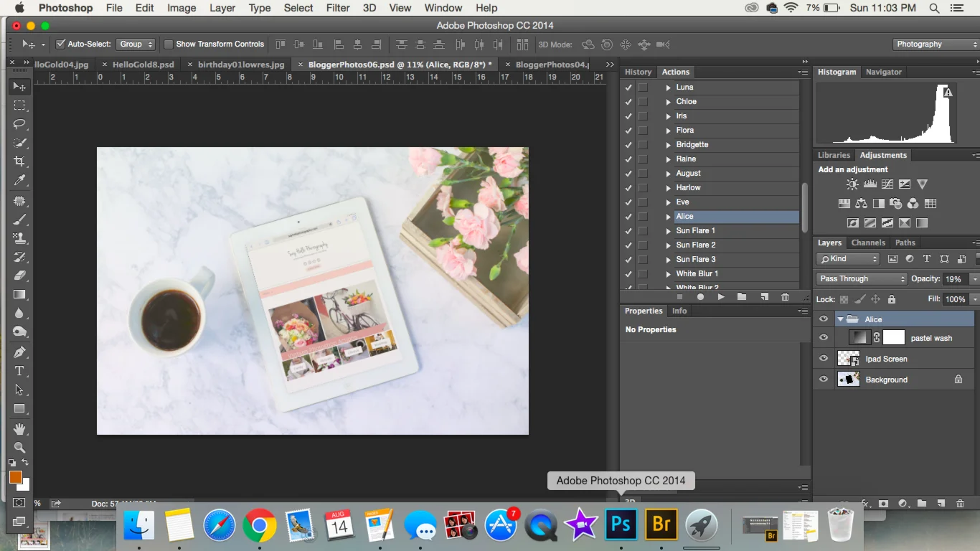Select the Zoom tool
This screenshot has height=551, width=980.
coord(19,448)
